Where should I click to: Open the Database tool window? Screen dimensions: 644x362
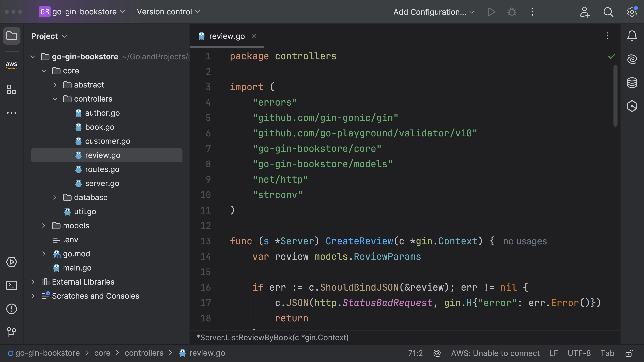tap(632, 83)
